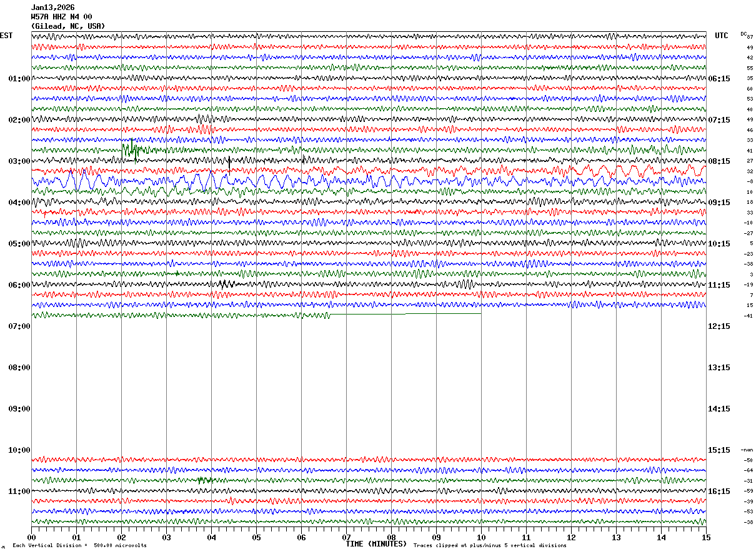This screenshot has width=756, height=554.
Task: Click the green spike event near minute 02
Action: (131, 150)
